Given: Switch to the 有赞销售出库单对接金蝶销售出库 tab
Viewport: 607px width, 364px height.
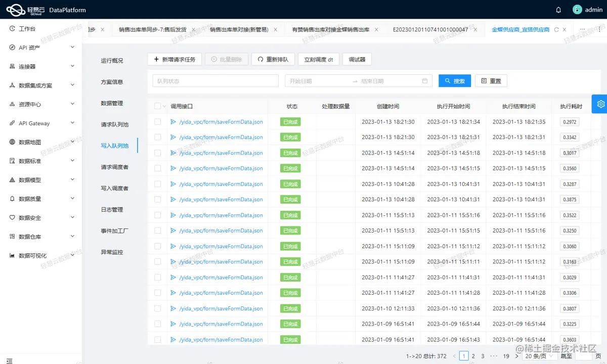Looking at the screenshot, I should [x=331, y=29].
